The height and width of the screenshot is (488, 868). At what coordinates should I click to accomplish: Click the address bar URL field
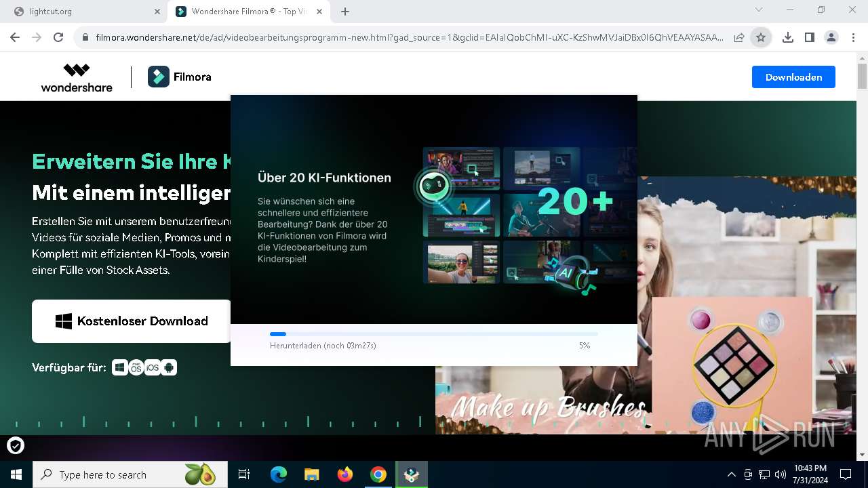tap(409, 37)
